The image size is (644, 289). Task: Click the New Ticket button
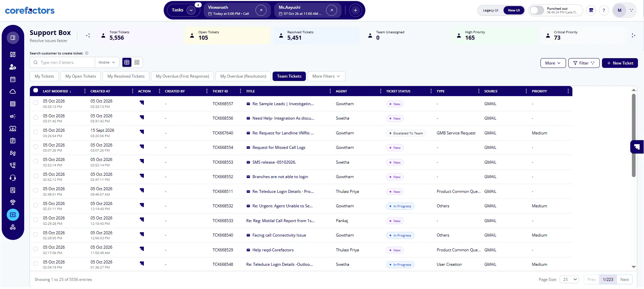(620, 63)
